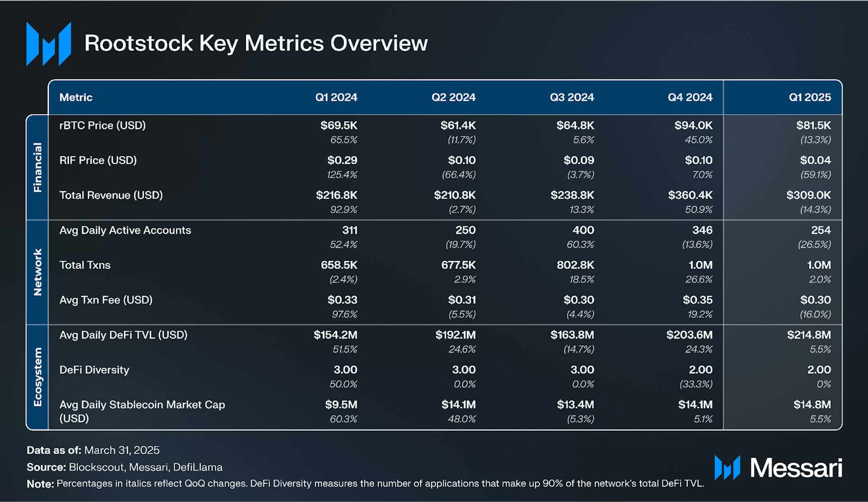Click the 'RIF Price (USD)' row label

click(98, 161)
